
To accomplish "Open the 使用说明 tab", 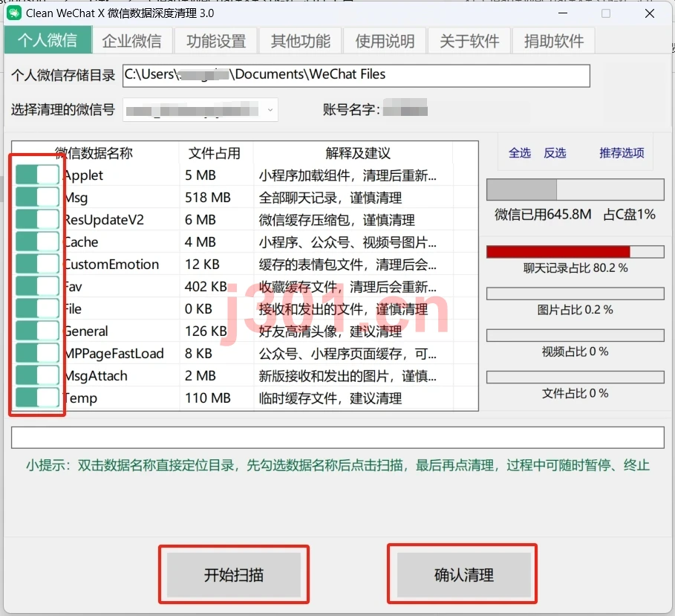I will tap(385, 40).
